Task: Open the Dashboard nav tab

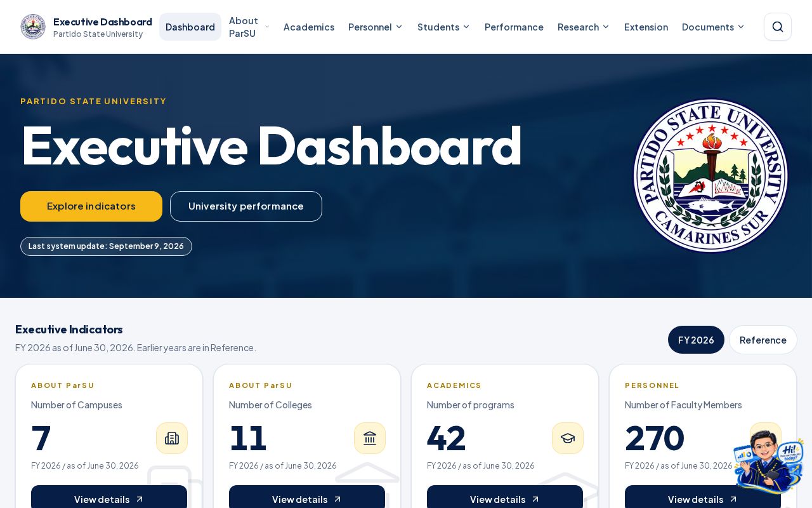Action: pyautogui.click(x=190, y=27)
